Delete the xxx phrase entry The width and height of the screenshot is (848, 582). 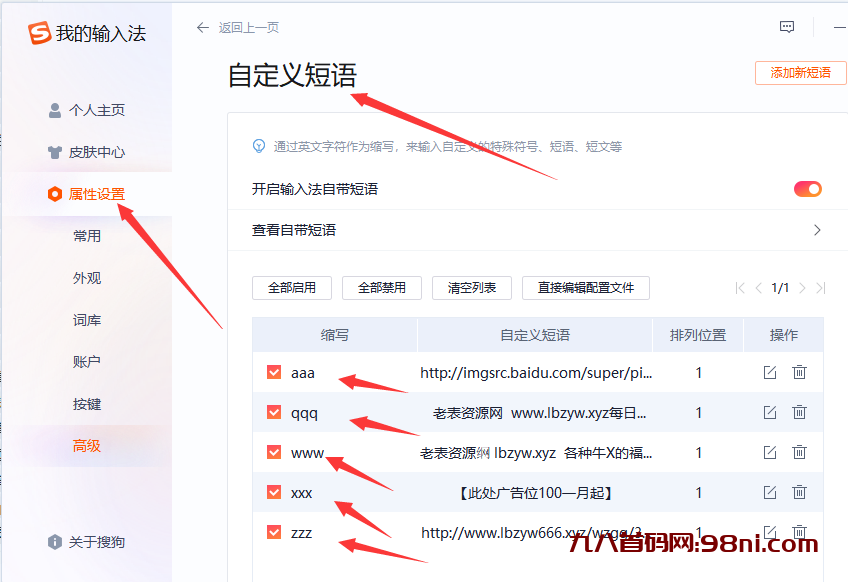point(799,492)
